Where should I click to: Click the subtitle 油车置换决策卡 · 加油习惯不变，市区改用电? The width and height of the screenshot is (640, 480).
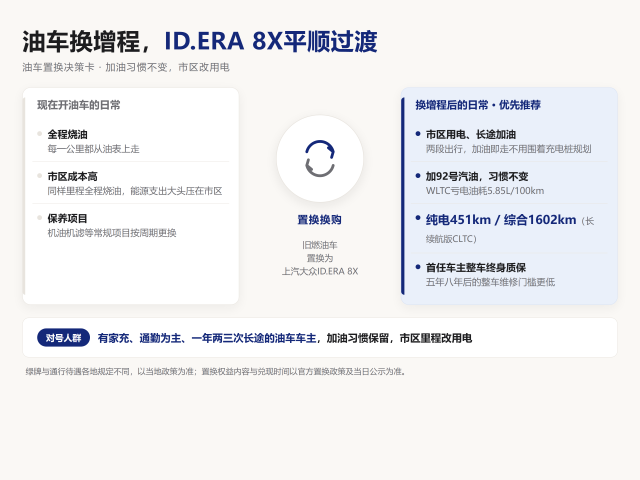tap(126, 67)
